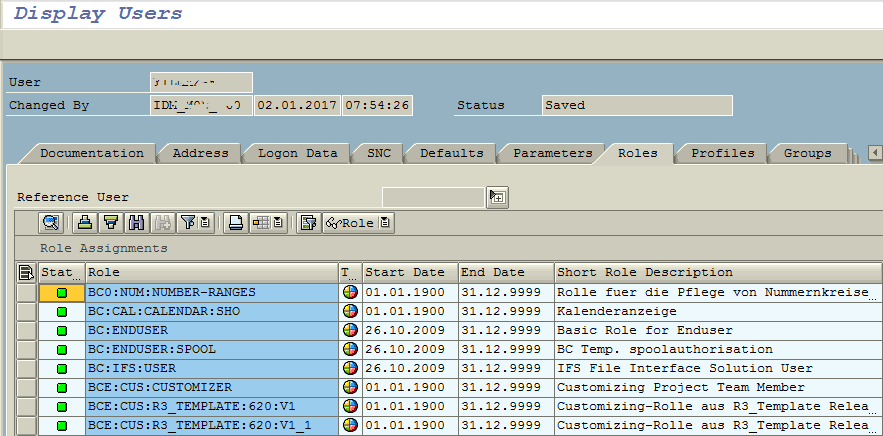The image size is (883, 436).
Task: Click the filter-display icon beside Role button
Action: [x=309, y=223]
